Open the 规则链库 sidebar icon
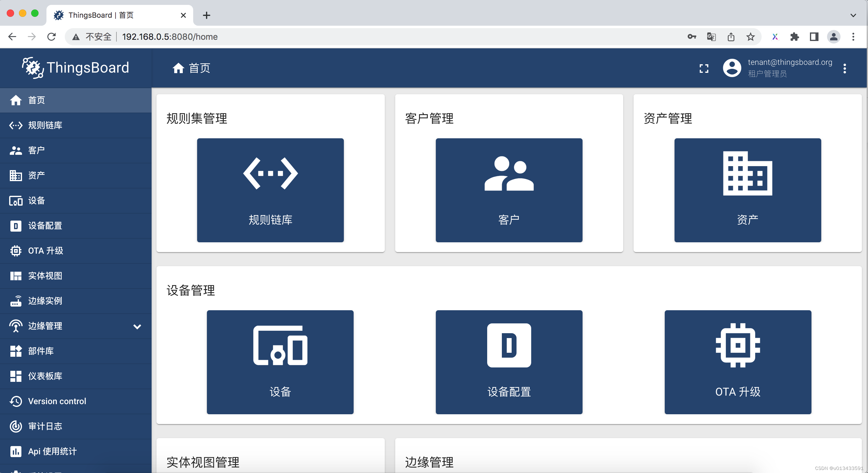 pyautogui.click(x=16, y=125)
